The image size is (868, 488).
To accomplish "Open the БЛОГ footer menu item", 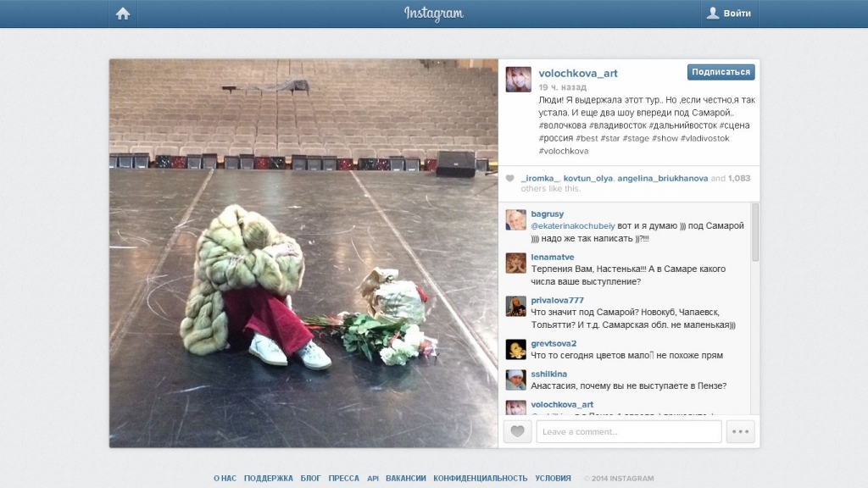I will (310, 478).
